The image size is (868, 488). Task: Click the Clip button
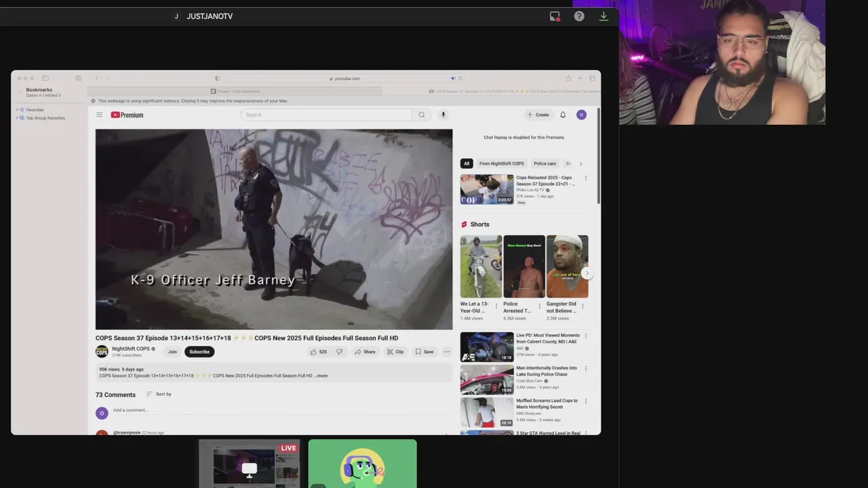pyautogui.click(x=395, y=352)
